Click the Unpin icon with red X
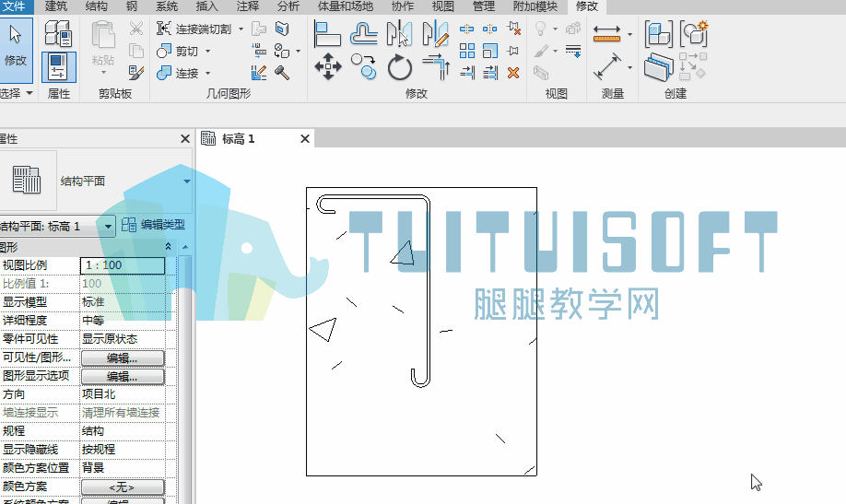 point(513,29)
